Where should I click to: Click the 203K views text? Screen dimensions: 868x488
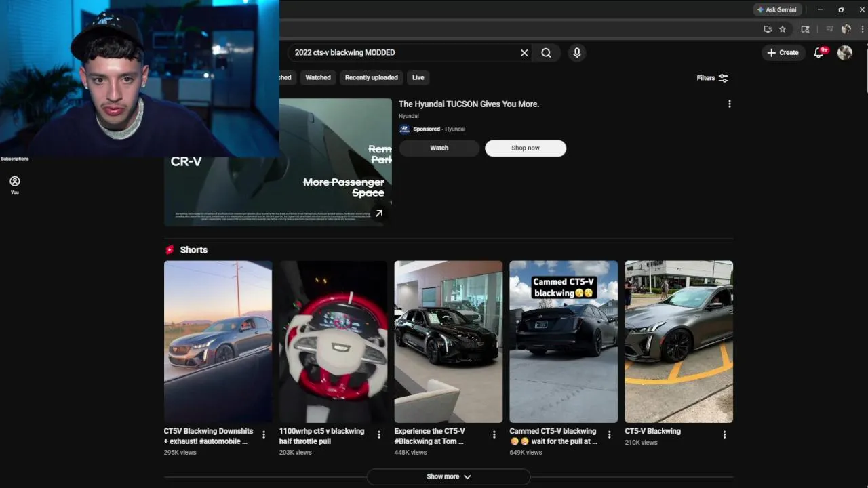click(296, 453)
